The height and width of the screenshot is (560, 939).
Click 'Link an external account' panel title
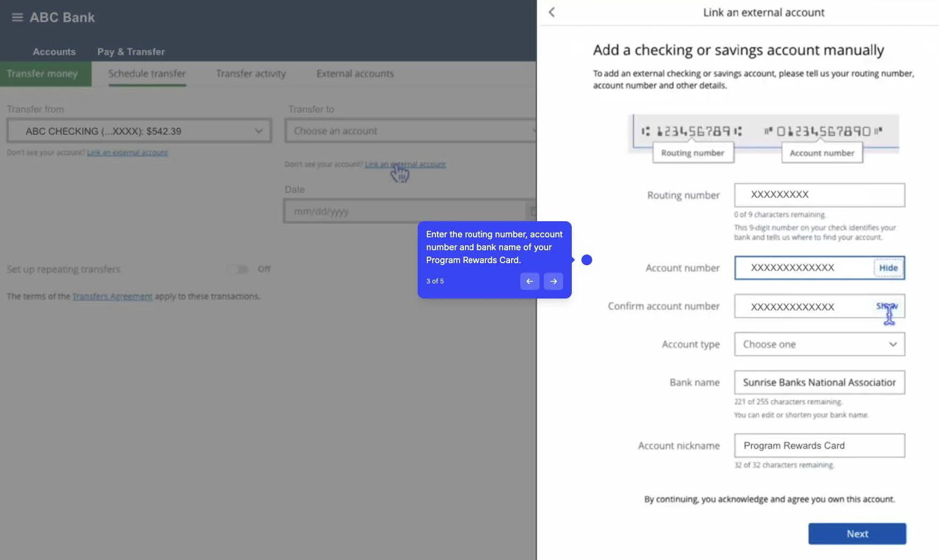point(763,12)
